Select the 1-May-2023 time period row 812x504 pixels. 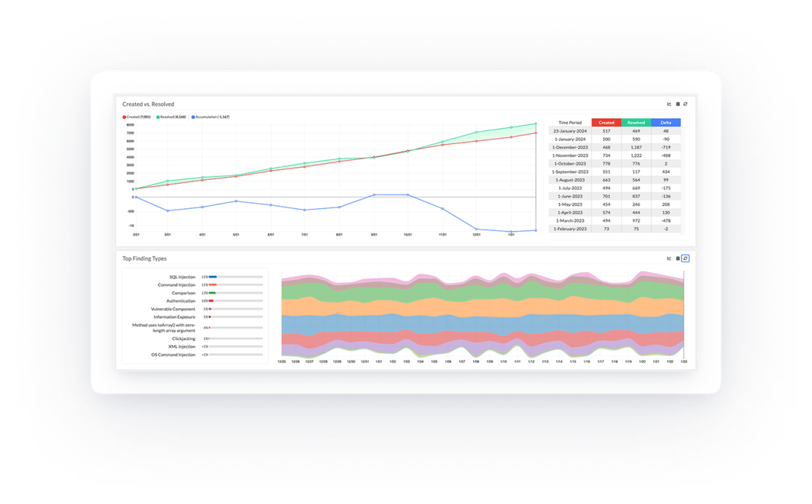click(614, 204)
